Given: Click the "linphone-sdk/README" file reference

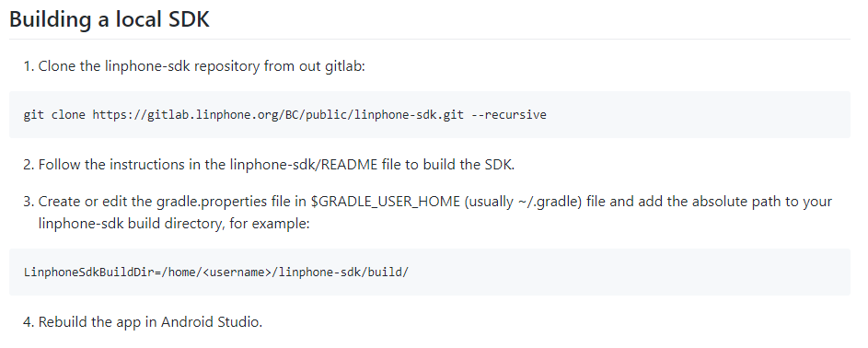Looking at the screenshot, I should [x=304, y=165].
